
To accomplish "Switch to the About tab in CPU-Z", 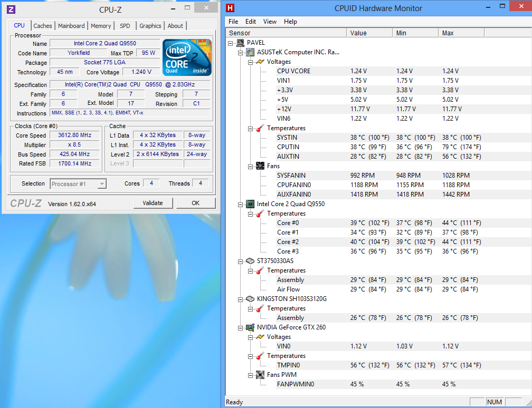I will pos(175,26).
